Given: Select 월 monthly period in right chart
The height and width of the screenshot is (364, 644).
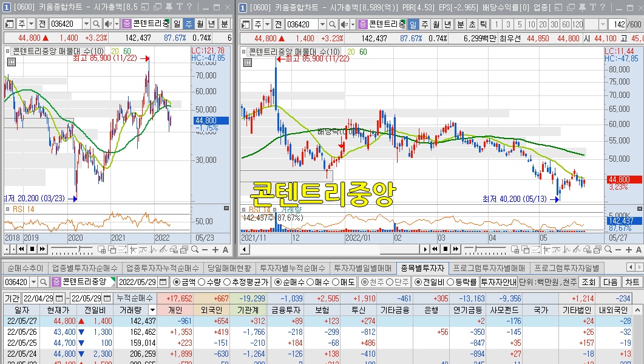Looking at the screenshot, I should pos(436,24).
